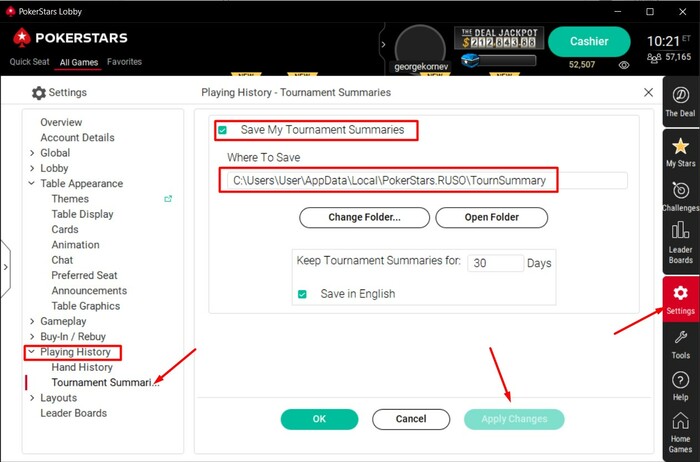Viewport: 700px width, 462px height.
Task: Open Themes settings
Action: coord(70,199)
